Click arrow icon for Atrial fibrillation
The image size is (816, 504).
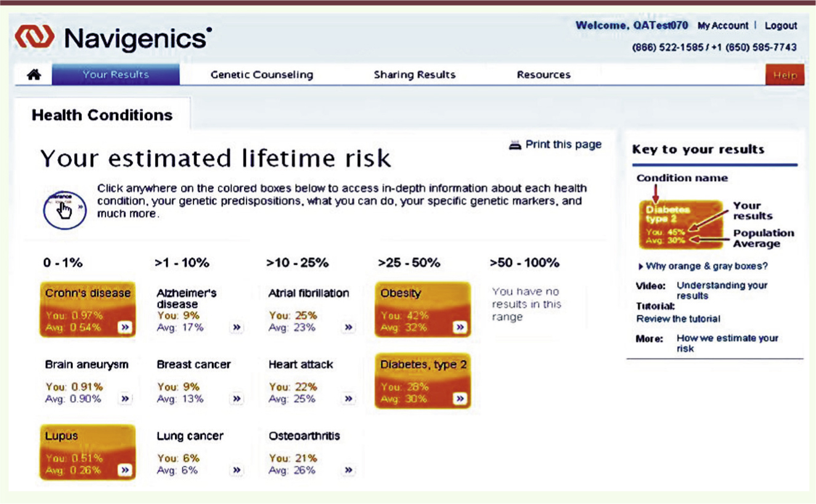click(349, 328)
